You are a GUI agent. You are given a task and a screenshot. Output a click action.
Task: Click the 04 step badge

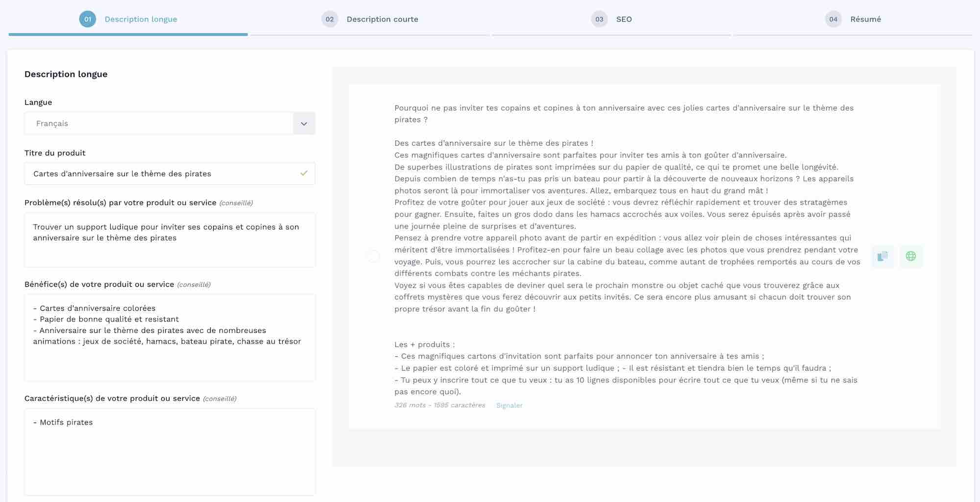tap(833, 19)
